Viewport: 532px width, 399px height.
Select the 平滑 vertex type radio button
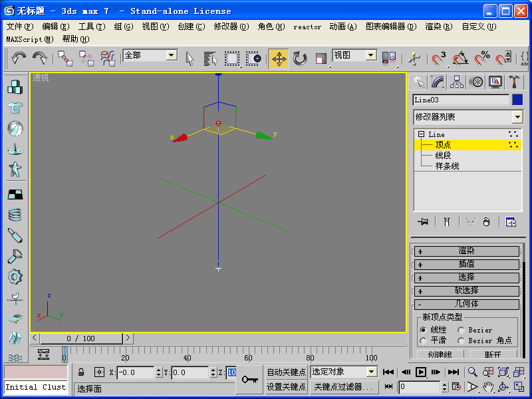pos(423,340)
